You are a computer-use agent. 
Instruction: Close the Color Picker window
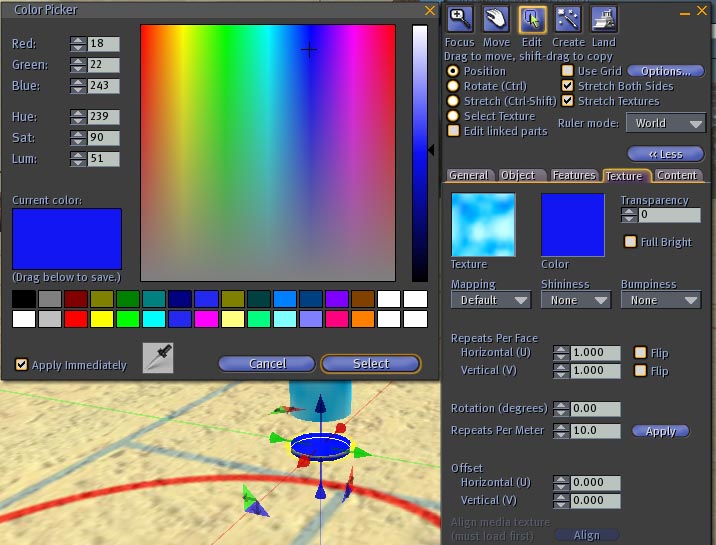point(430,10)
